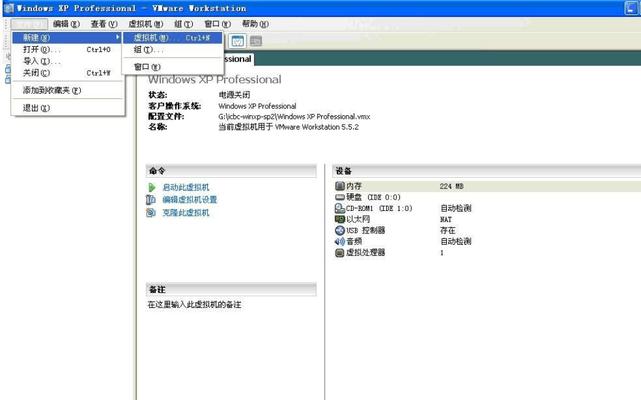The height and width of the screenshot is (400, 641).
Task: Switch to the Windows XP Professional tab
Action: coord(239,59)
